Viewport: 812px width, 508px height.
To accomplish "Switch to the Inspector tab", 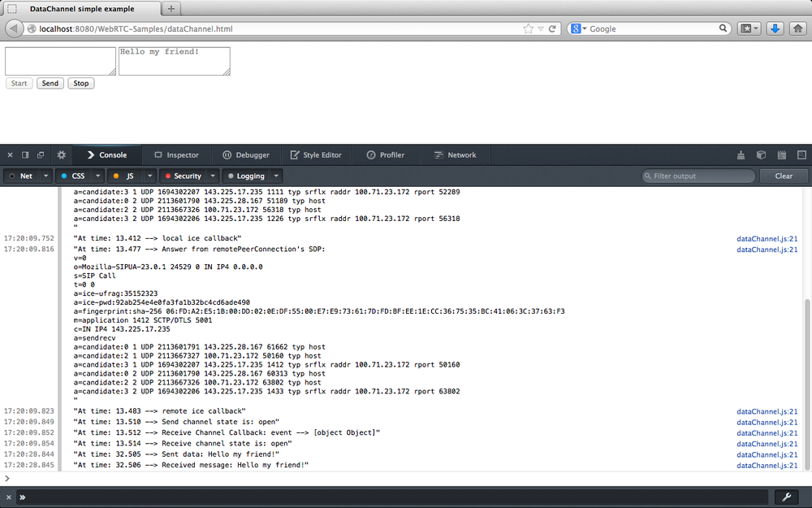I will click(x=177, y=154).
